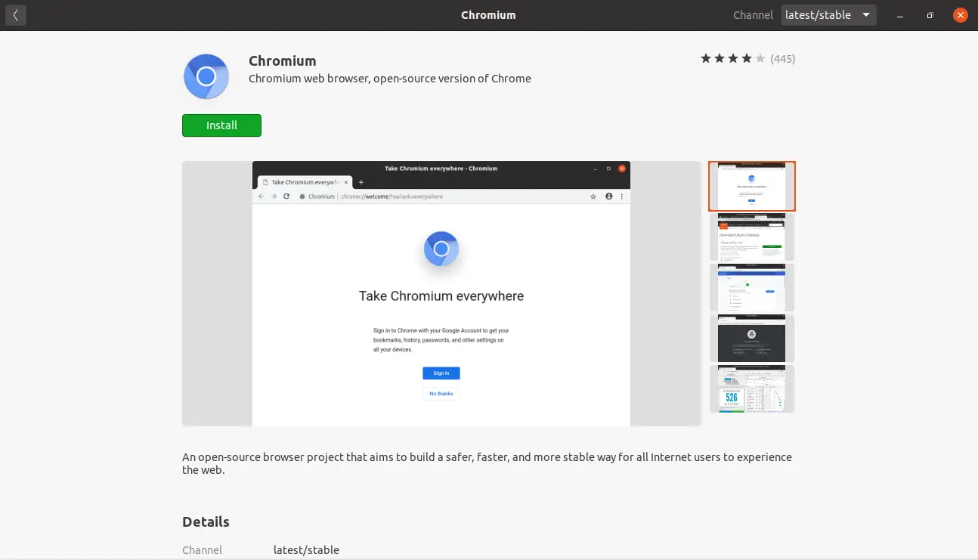Click the large Chromium screenshot preview
This screenshot has height=560, width=978.
(x=441, y=293)
